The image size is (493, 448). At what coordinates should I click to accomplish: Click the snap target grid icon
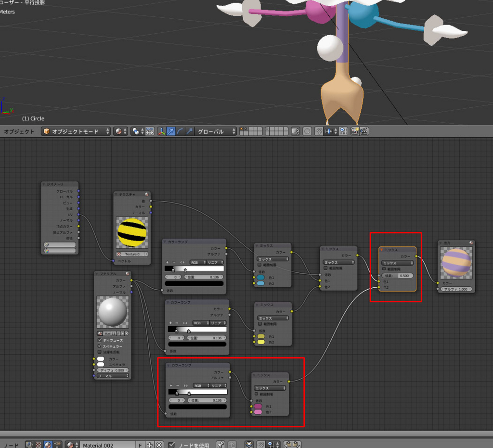[x=343, y=131]
